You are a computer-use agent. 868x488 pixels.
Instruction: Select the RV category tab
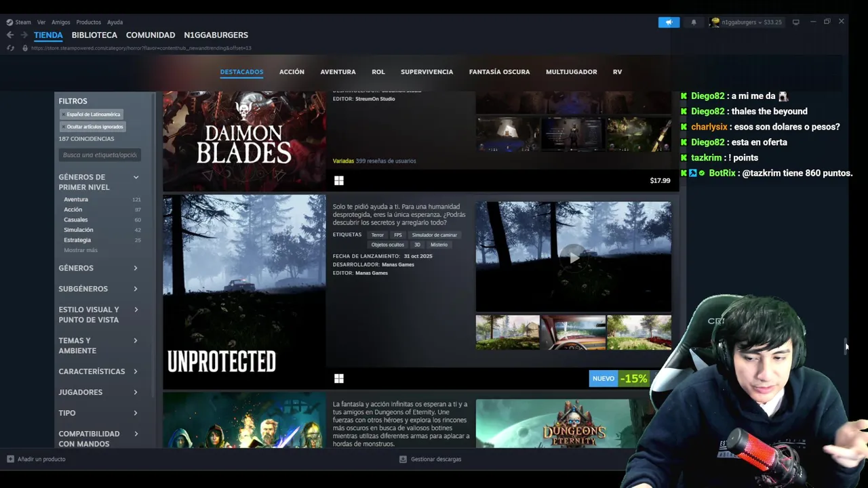coord(617,72)
